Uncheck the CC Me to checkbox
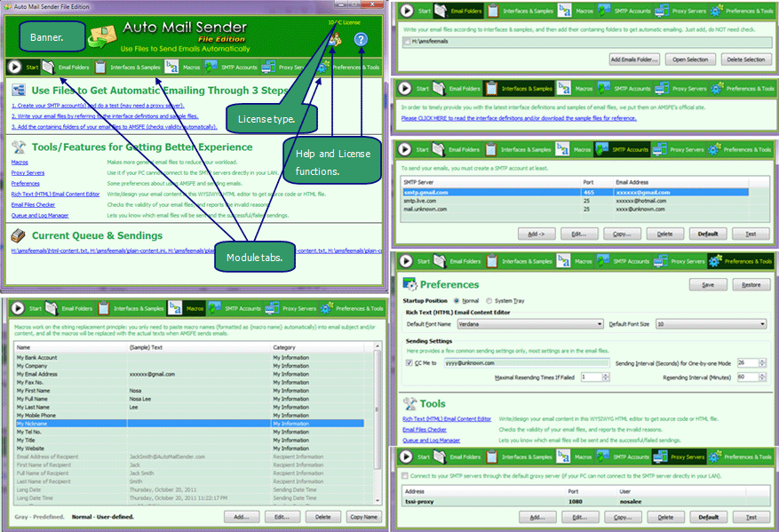Viewport: 779px width, 532px height. coord(409,362)
